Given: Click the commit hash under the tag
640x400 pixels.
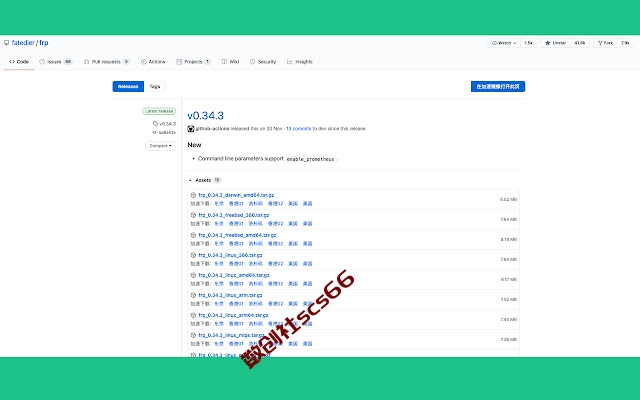Looking at the screenshot, I should (x=164, y=133).
